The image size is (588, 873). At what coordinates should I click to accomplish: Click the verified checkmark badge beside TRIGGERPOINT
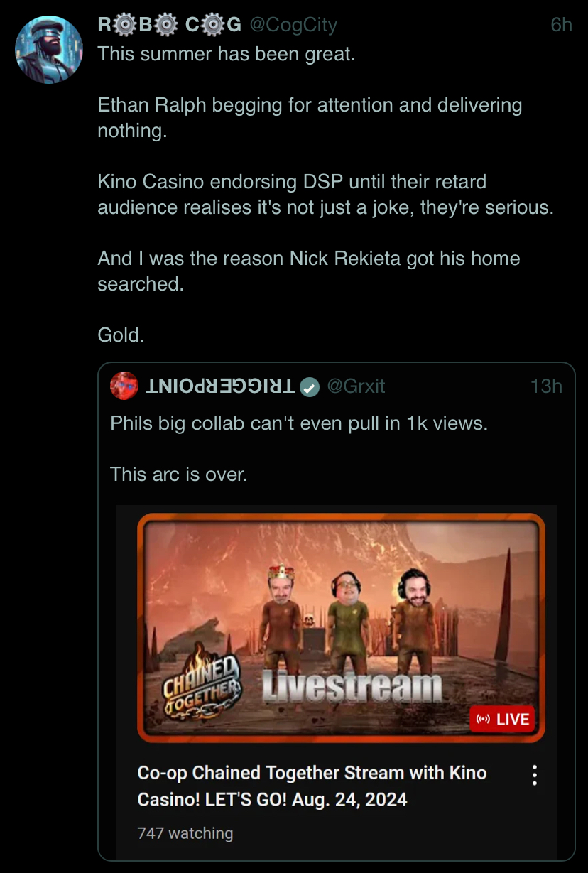click(x=309, y=386)
